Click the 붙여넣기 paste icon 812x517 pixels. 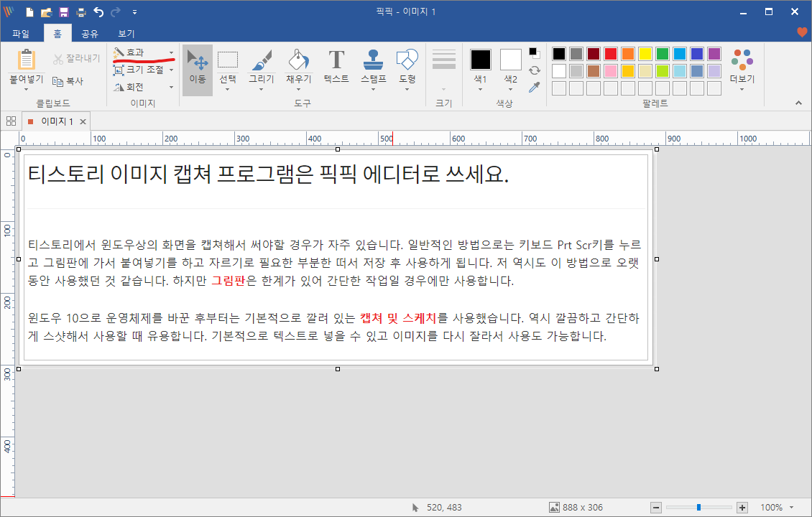click(27, 60)
